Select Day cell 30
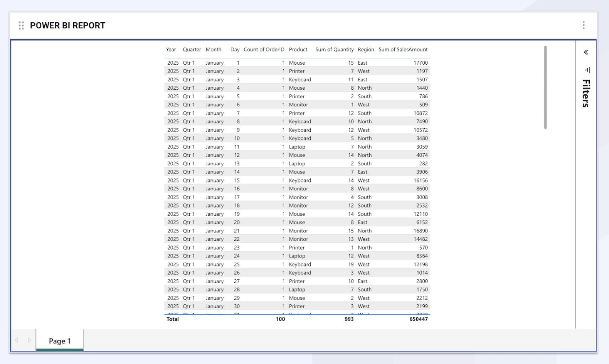The height and width of the screenshot is (364, 609). 237,307
